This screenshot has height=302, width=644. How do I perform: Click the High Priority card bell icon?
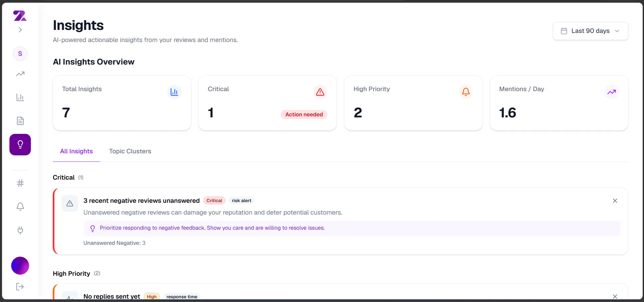[466, 92]
